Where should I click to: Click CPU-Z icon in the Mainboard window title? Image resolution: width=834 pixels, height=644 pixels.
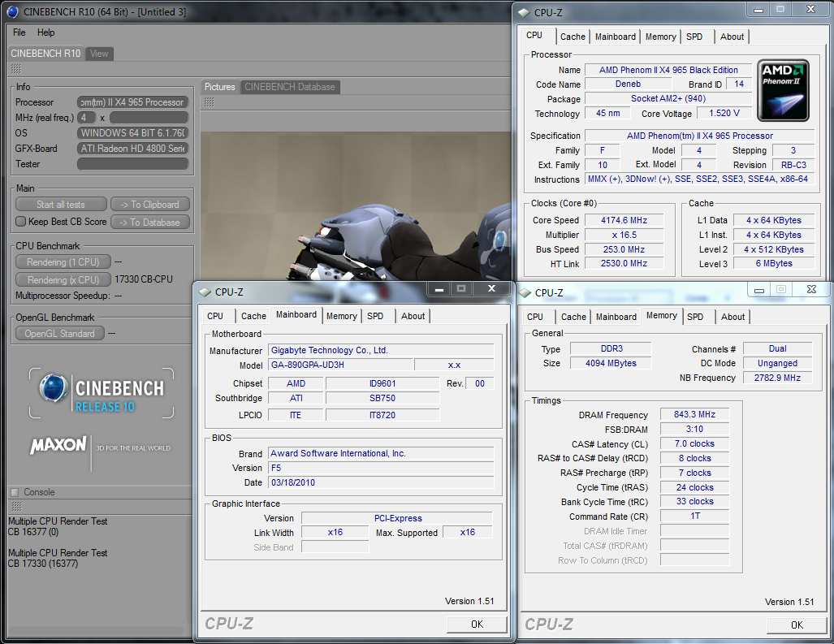[x=205, y=292]
